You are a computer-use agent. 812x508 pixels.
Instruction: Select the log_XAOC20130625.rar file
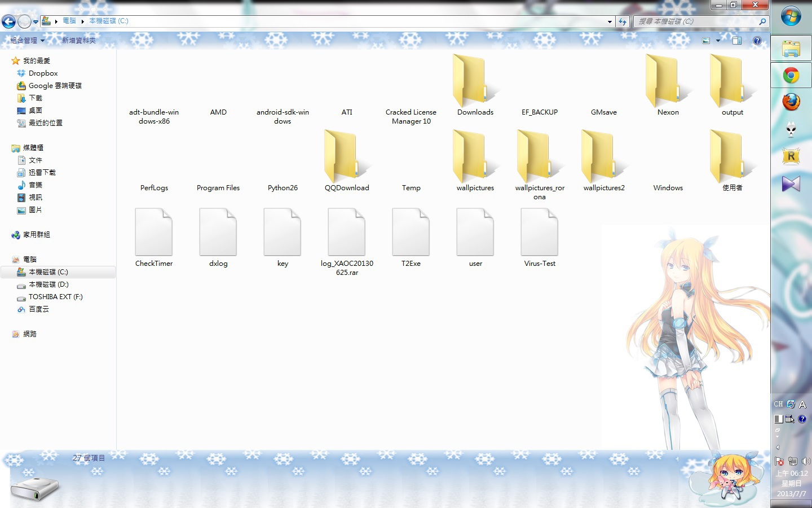tap(347, 242)
